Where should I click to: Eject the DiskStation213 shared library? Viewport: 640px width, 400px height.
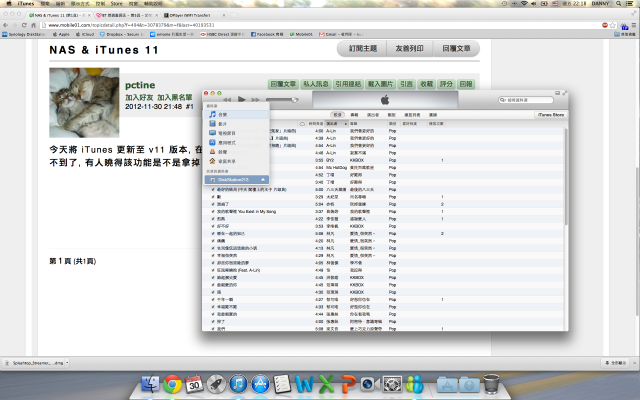click(263, 180)
